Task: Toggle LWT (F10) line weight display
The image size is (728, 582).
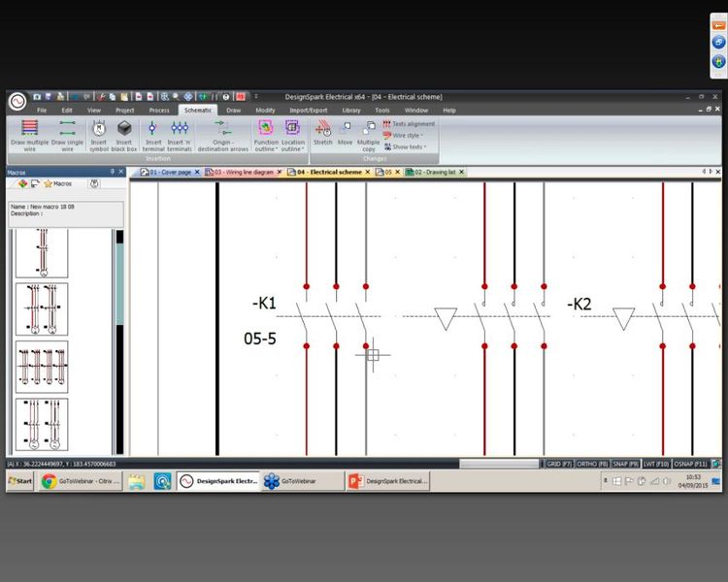Action: click(656, 464)
